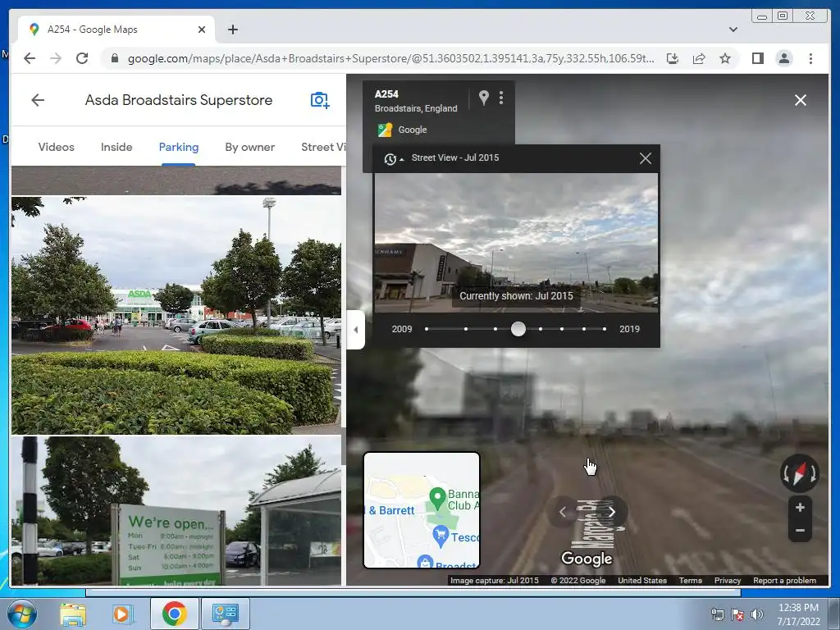This screenshot has width=840, height=630.
Task: Click Report a problem link
Action: click(x=784, y=580)
